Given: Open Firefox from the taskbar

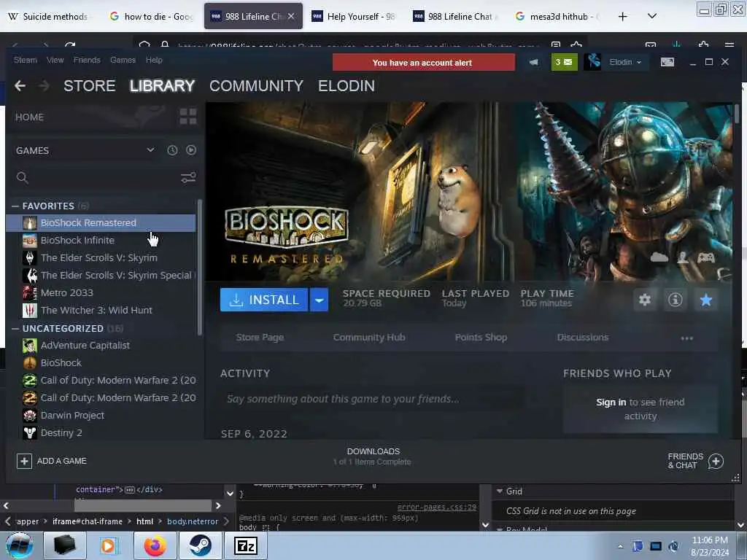Looking at the screenshot, I should (155, 545).
